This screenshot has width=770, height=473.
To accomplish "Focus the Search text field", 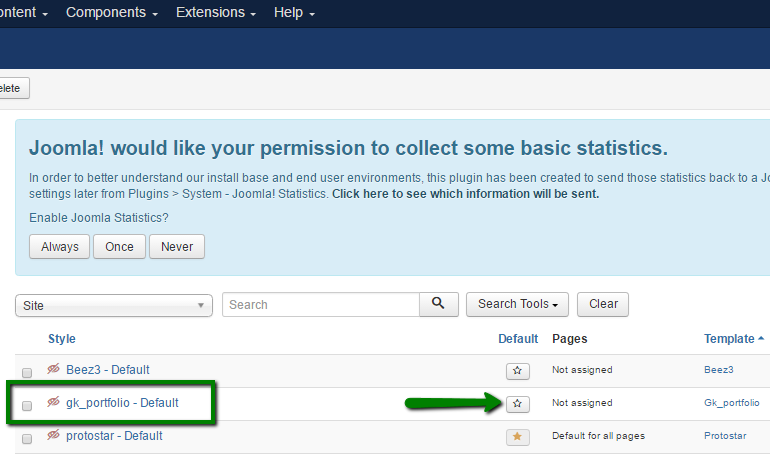I will point(321,305).
